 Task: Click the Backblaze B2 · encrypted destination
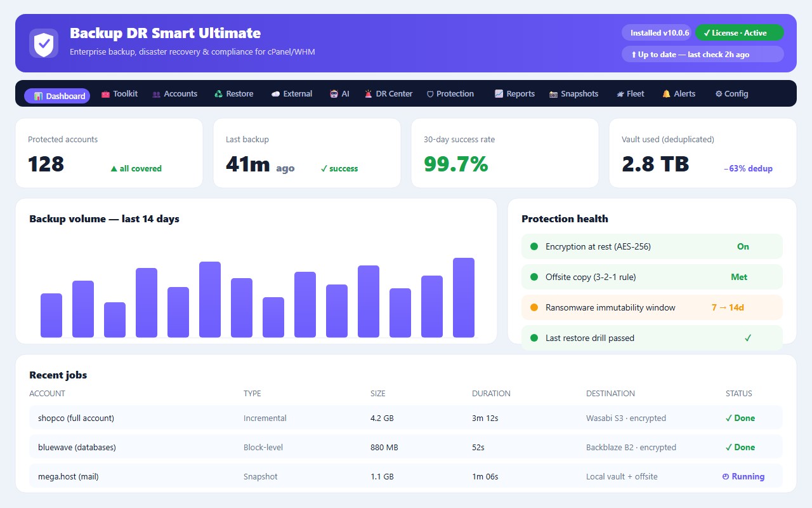click(x=631, y=447)
